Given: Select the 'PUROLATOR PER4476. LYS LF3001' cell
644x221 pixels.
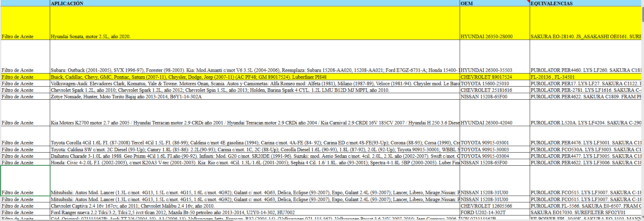Looking at the screenshot, I should [x=585, y=136].
